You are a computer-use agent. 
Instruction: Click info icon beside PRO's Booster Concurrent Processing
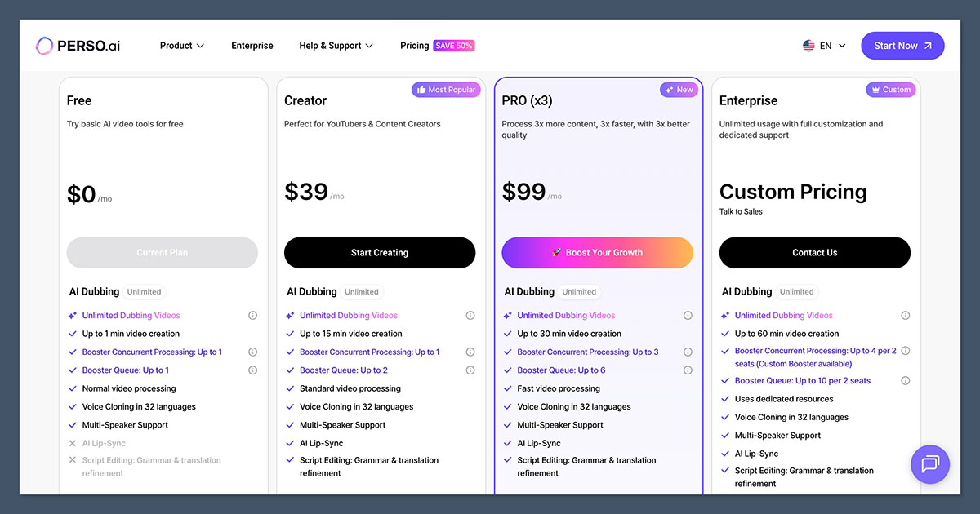(688, 352)
